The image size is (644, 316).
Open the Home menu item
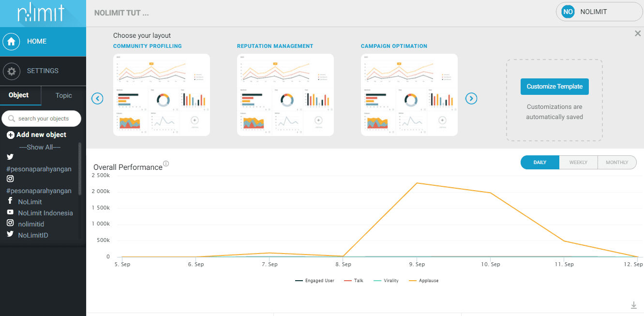click(x=43, y=42)
